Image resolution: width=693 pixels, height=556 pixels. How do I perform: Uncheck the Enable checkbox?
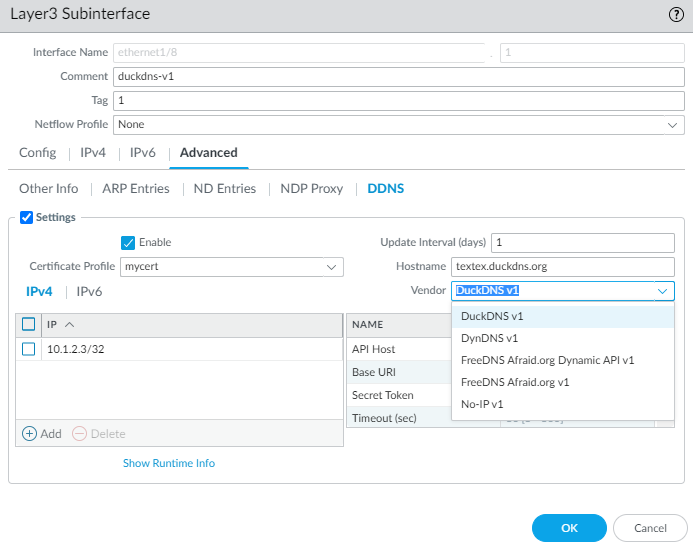point(128,242)
